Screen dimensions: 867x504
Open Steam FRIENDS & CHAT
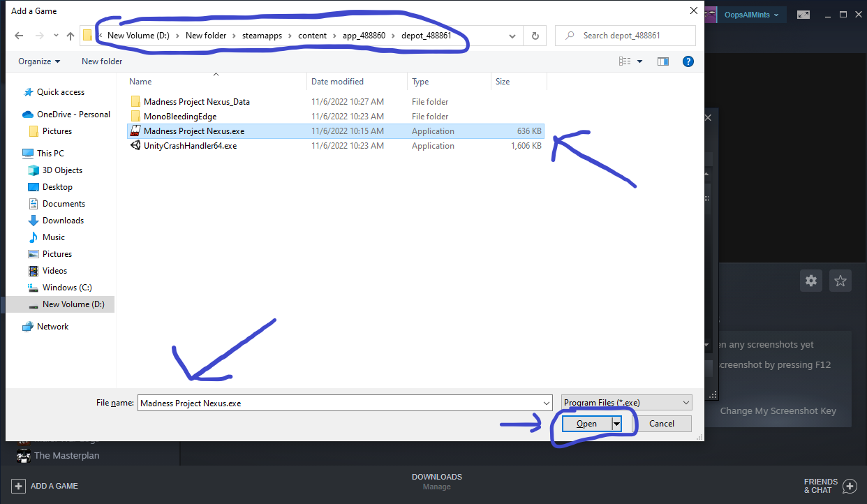point(830,486)
